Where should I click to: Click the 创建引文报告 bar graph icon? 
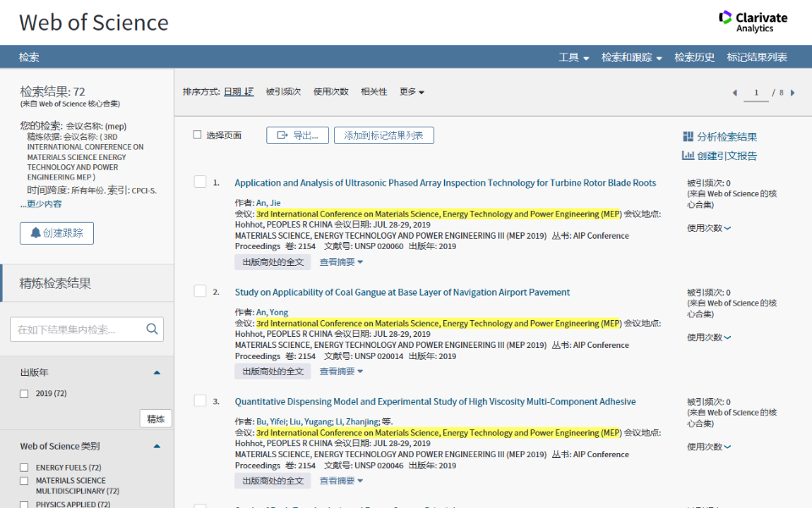coord(688,156)
